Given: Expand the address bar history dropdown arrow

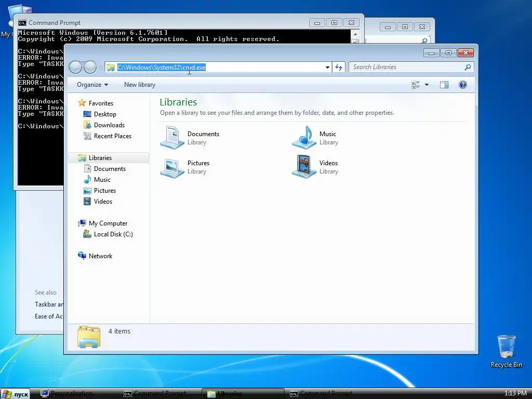Looking at the screenshot, I should (327, 67).
